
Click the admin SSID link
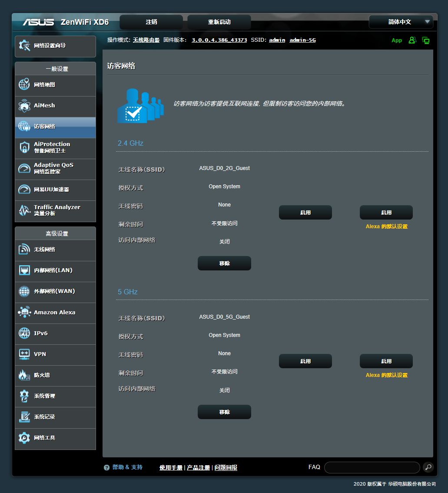tap(277, 40)
